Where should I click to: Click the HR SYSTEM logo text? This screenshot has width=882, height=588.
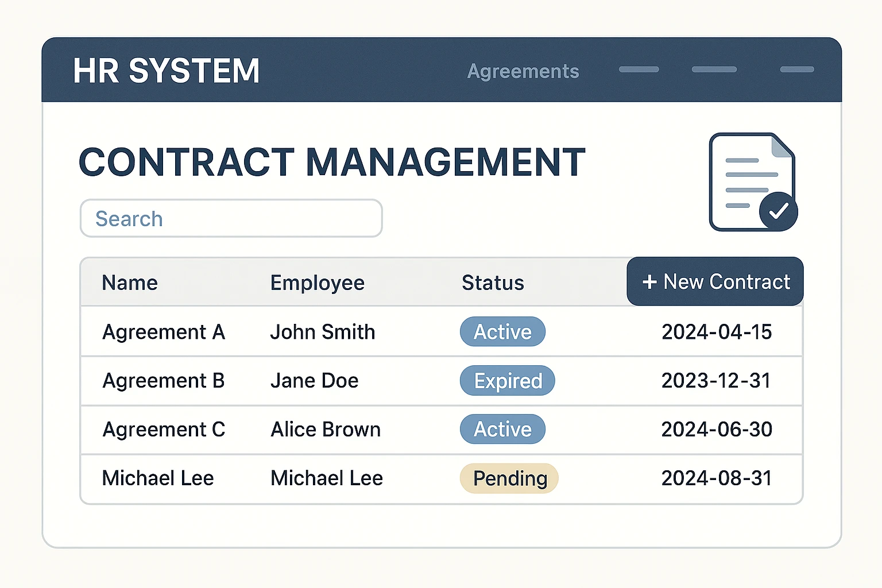tap(167, 71)
